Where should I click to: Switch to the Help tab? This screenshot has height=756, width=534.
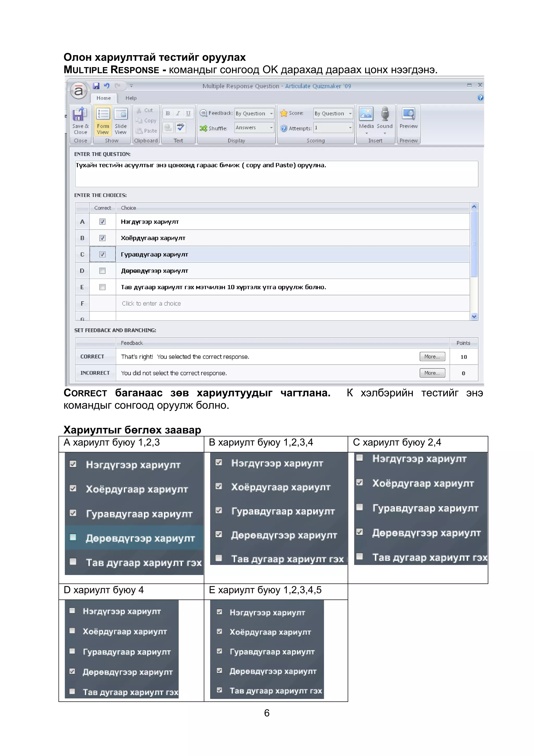point(131,98)
